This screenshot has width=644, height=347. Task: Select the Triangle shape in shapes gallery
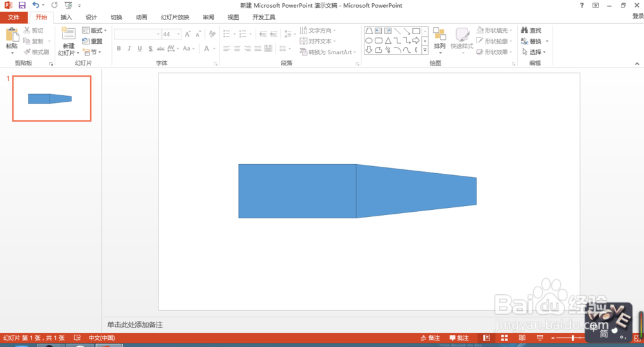(388, 41)
